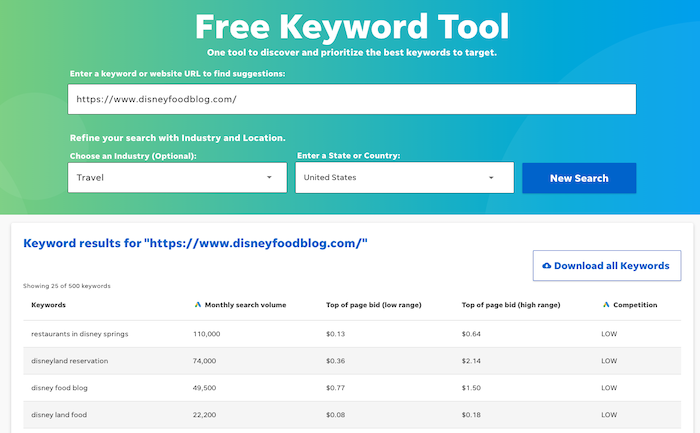Viewport: 700px width, 433px height.
Task: Click Top of page bid (low range) header
Action: click(x=374, y=305)
